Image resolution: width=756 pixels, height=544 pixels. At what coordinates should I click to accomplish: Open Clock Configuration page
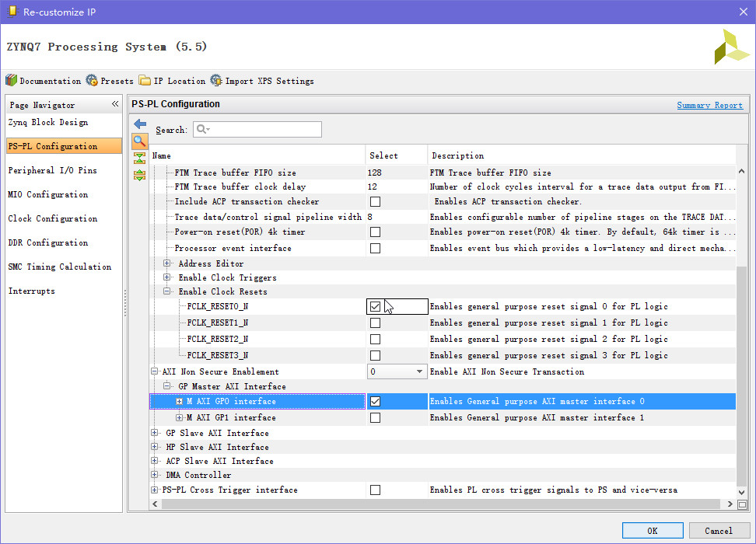[53, 218]
